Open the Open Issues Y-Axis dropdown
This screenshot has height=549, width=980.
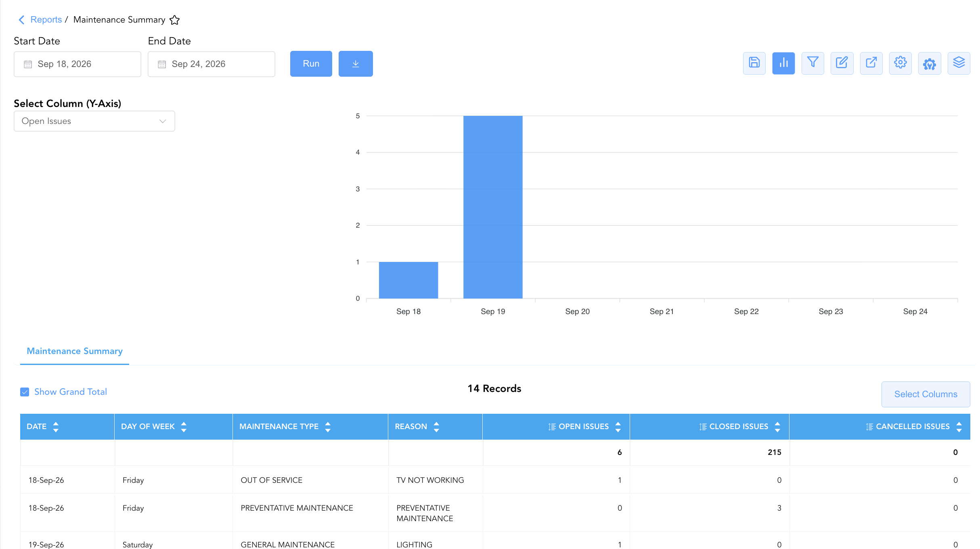[x=94, y=121]
